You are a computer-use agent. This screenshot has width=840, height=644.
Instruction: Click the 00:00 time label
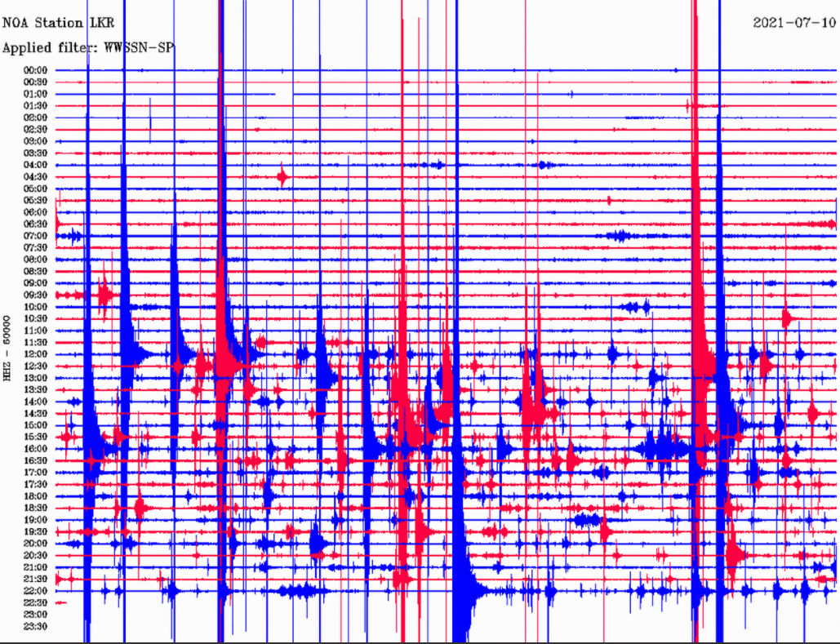point(34,70)
